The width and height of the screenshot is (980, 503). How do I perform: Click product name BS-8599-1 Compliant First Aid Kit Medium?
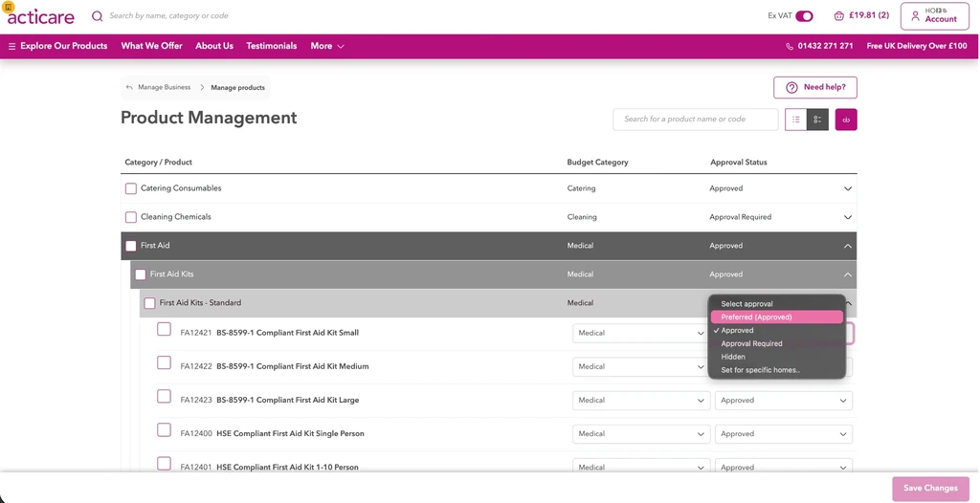click(x=293, y=367)
